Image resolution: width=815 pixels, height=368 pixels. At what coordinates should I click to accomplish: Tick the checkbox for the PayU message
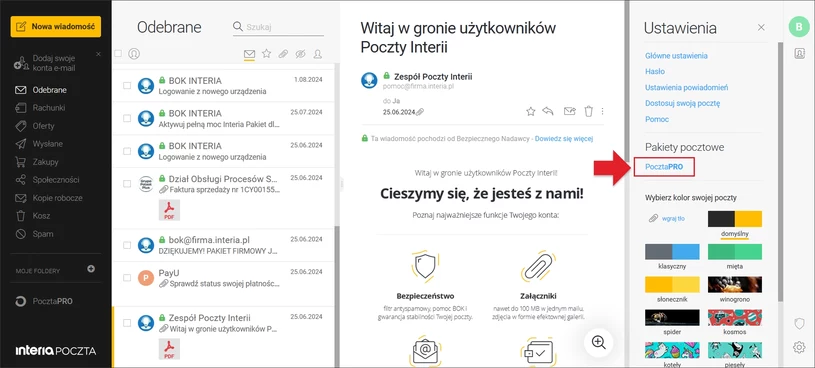coord(127,278)
